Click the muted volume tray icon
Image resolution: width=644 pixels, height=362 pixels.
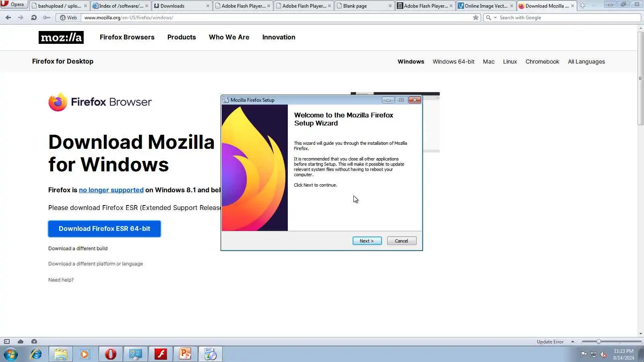603,354
